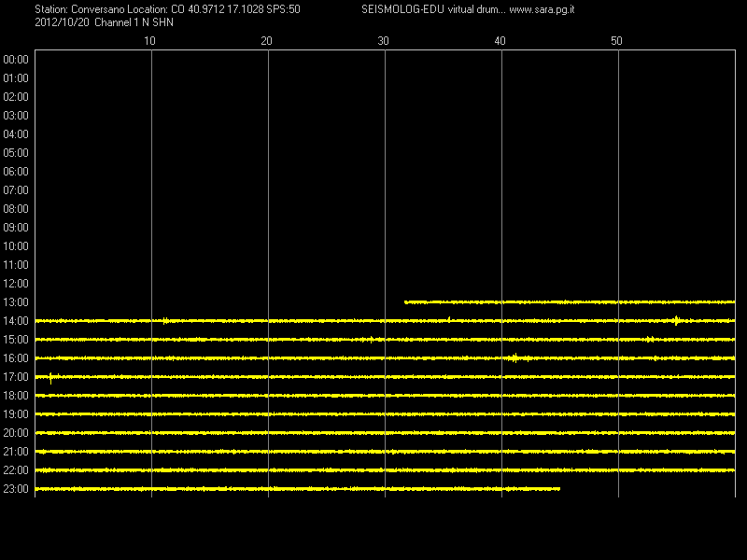Image resolution: width=747 pixels, height=560 pixels.
Task: Click the 30 minute axis label
Action: [x=383, y=41]
